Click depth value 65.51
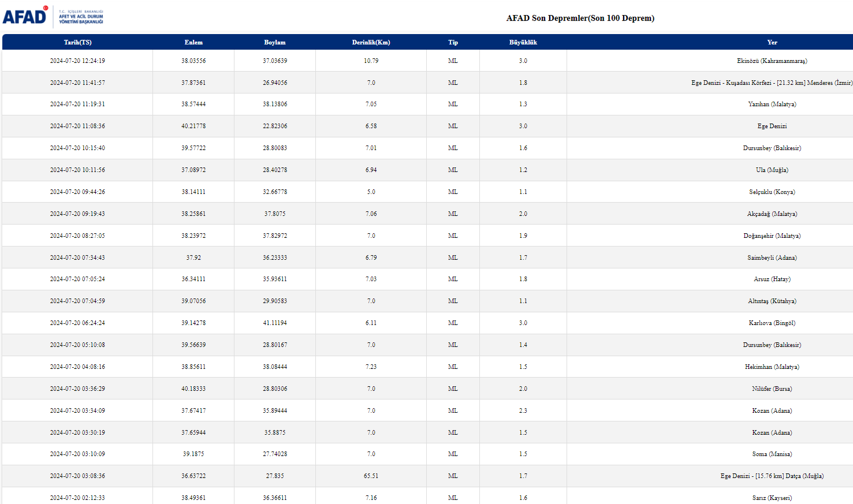Viewport: 853px width, 504px height. coord(371,476)
